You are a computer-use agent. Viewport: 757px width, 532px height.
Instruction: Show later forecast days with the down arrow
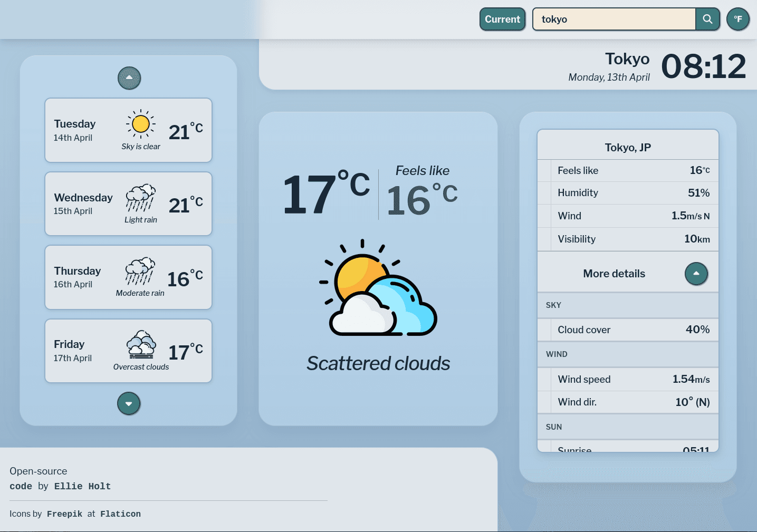(x=129, y=403)
